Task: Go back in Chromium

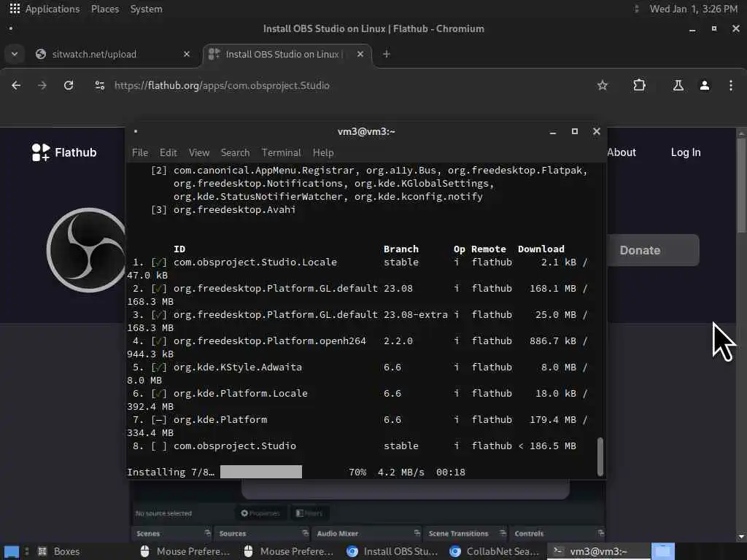Action: tap(16, 85)
